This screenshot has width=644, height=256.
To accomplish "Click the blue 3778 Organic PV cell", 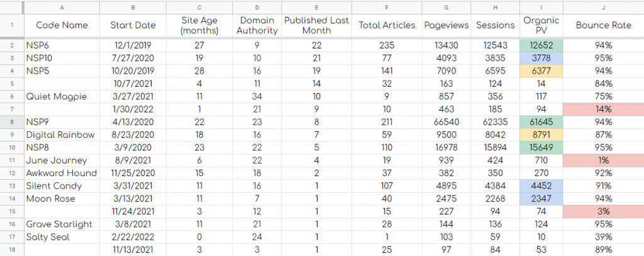I will pyautogui.click(x=541, y=58).
